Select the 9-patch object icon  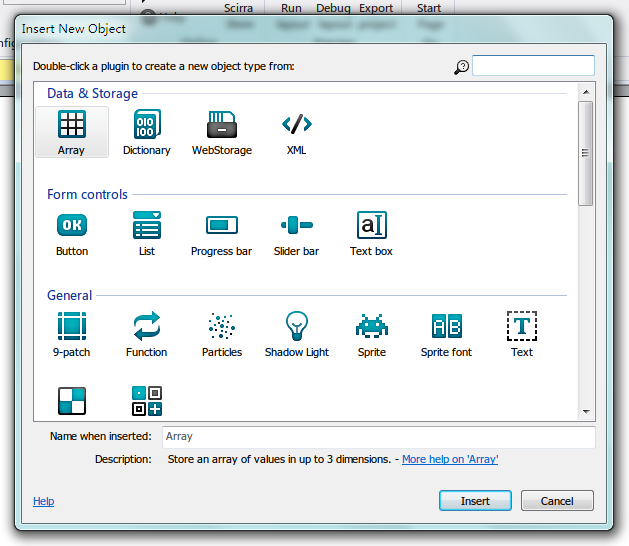pyautogui.click(x=71, y=327)
